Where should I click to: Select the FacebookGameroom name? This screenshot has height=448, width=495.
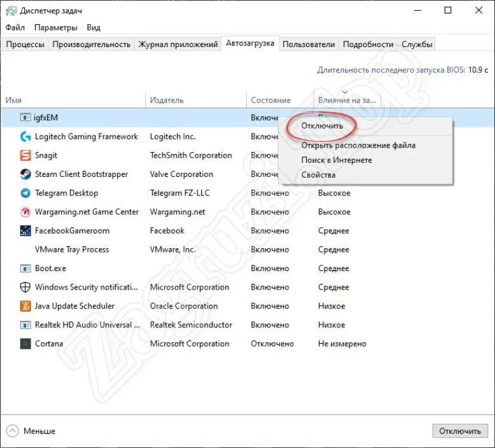coord(73,231)
